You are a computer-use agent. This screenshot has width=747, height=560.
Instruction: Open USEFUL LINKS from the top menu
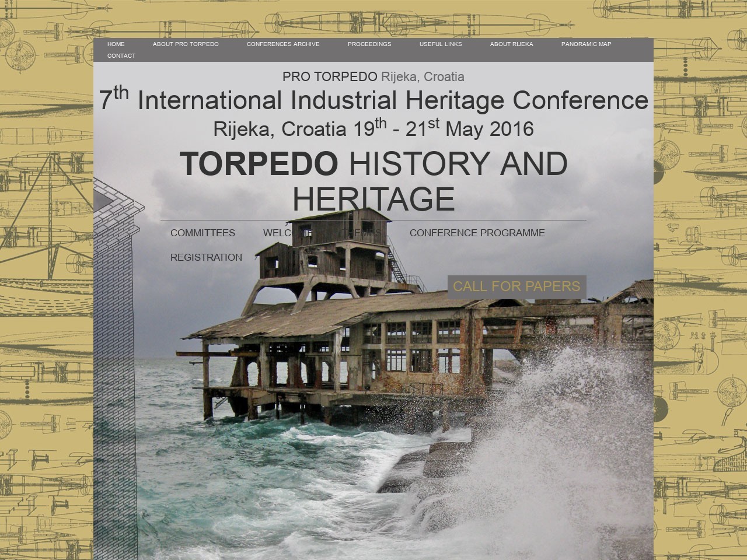[x=441, y=44]
